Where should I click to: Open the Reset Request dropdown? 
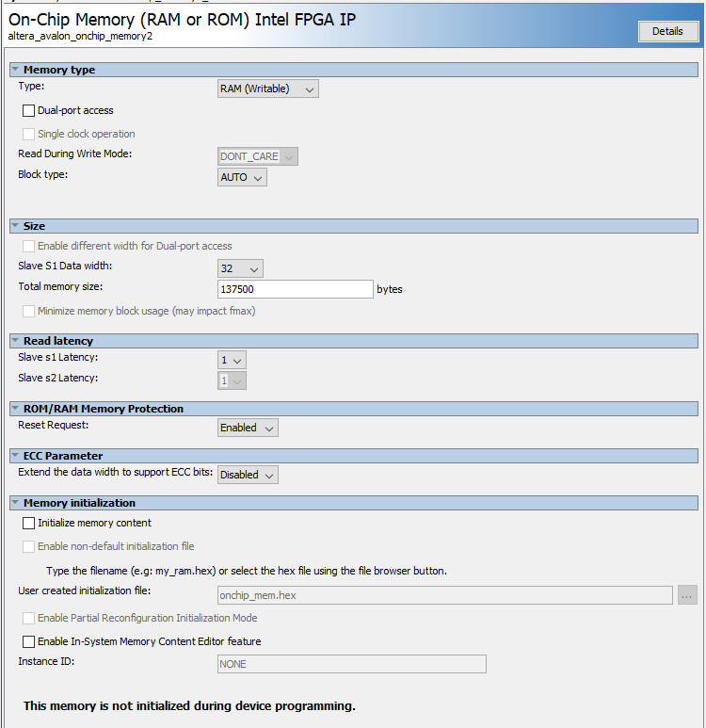(x=248, y=429)
